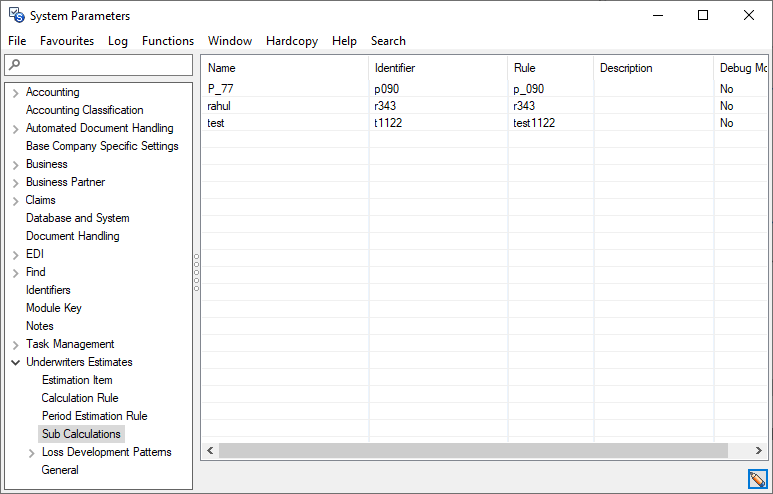Image resolution: width=773 pixels, height=494 pixels.
Task: Click the panel splitter handle dots
Action: coord(196,272)
